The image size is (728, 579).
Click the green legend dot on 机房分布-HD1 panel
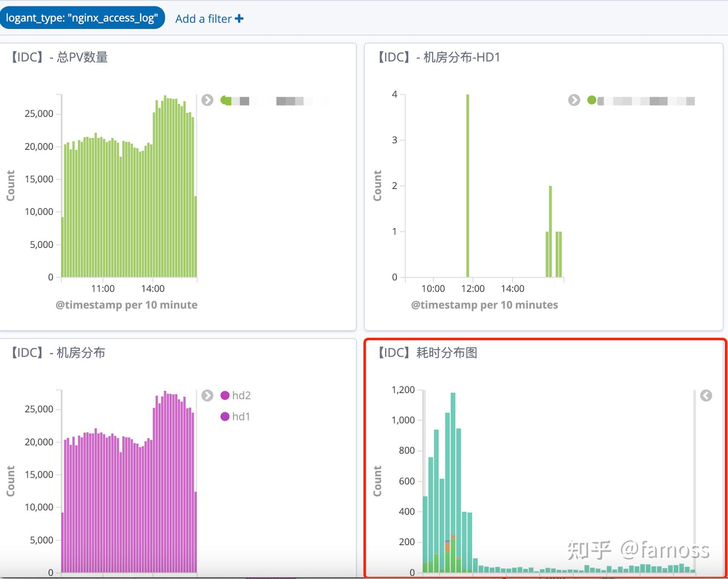pyautogui.click(x=591, y=100)
